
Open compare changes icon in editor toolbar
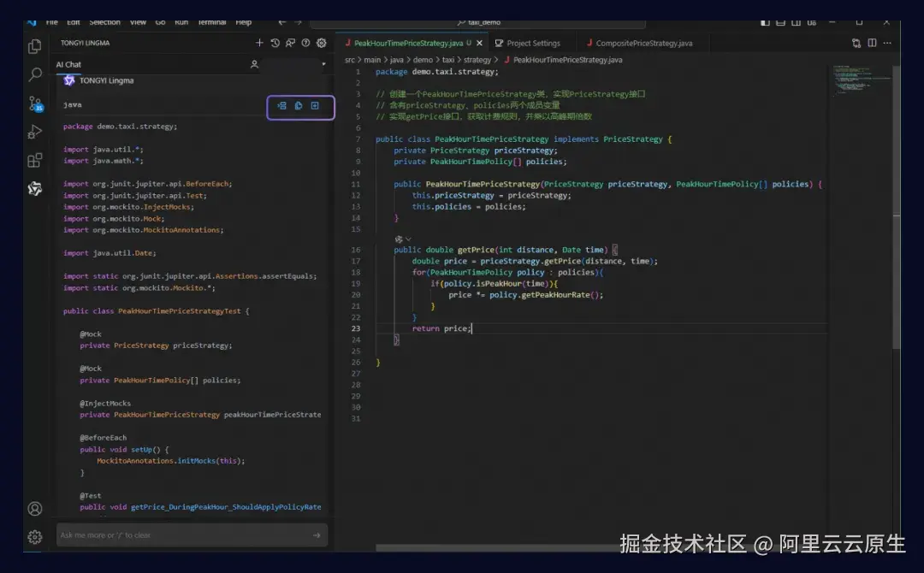click(856, 43)
